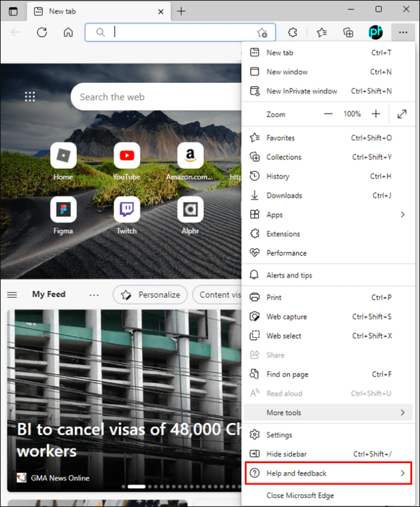420x507 pixels.
Task: Click the Refresh page icon
Action: 42,32
